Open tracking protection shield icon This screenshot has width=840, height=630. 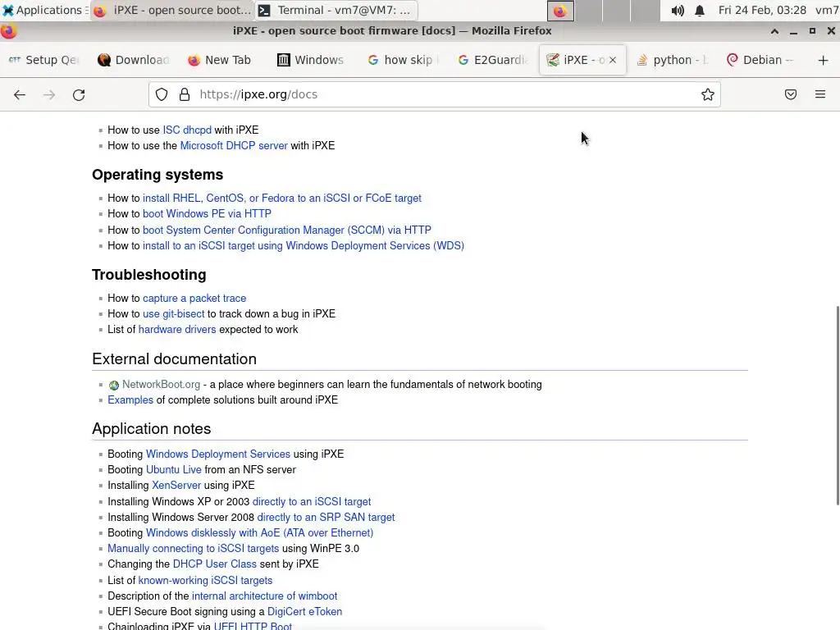162,95
